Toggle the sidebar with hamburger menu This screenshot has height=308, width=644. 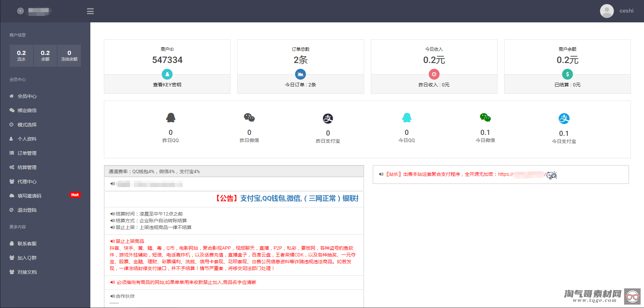(90, 11)
